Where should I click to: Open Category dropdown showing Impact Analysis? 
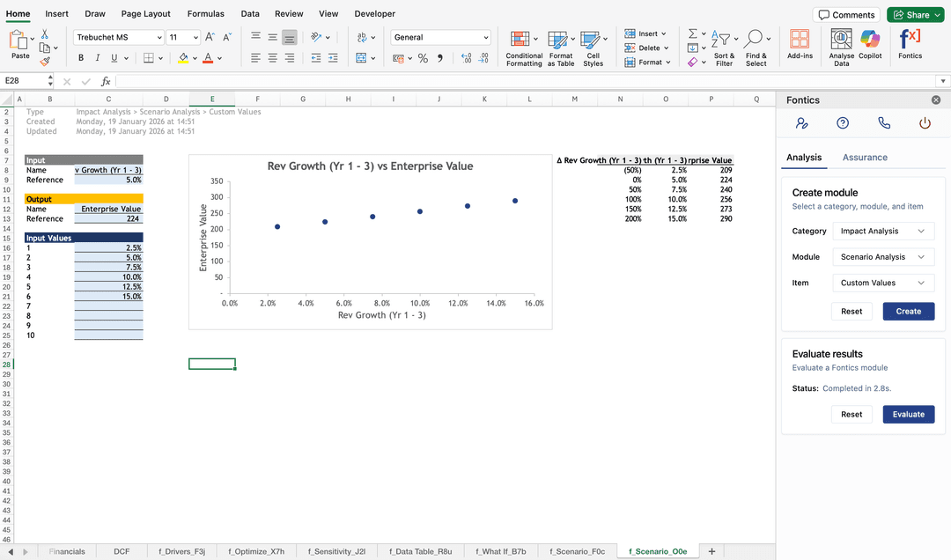(x=883, y=232)
